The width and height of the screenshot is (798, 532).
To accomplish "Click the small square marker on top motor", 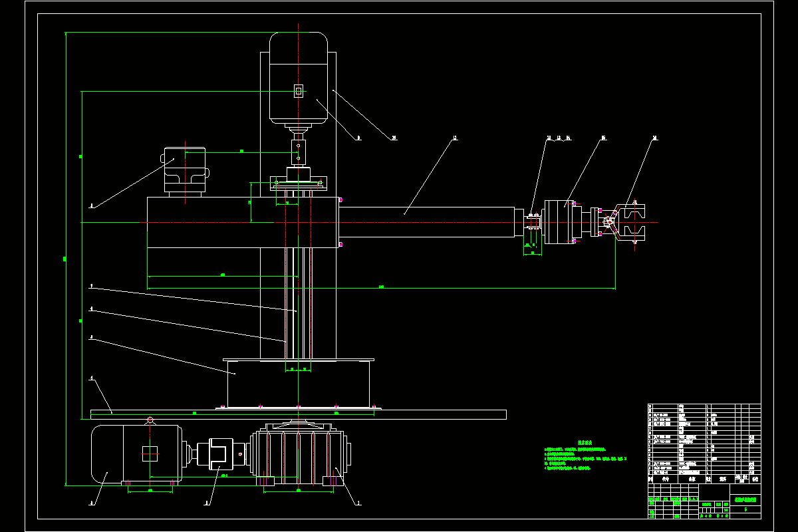I will point(298,90).
